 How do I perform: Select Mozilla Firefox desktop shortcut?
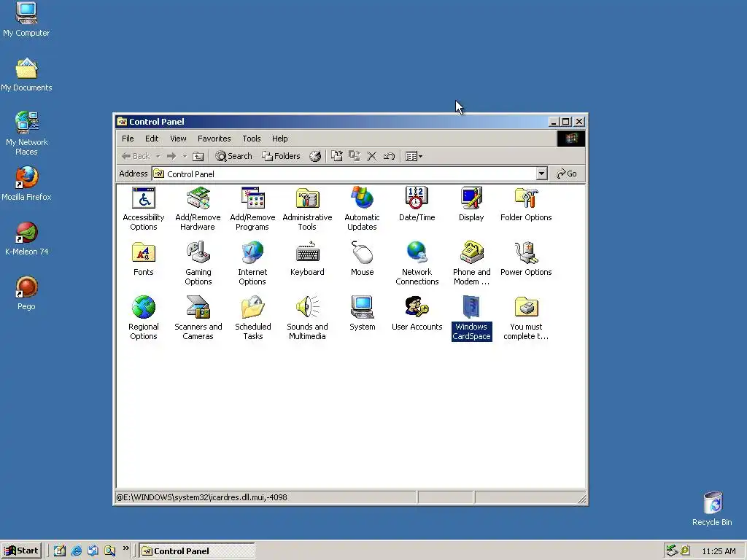(x=26, y=184)
